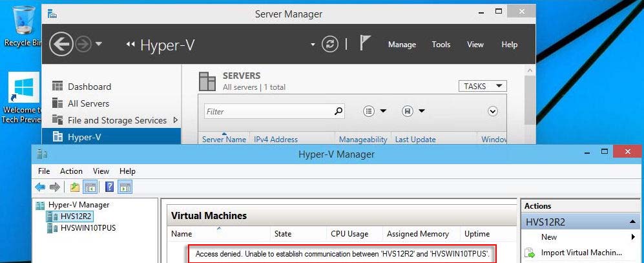Toggle show/hide console tree icon
This screenshot has width=644, height=263.
click(90, 187)
